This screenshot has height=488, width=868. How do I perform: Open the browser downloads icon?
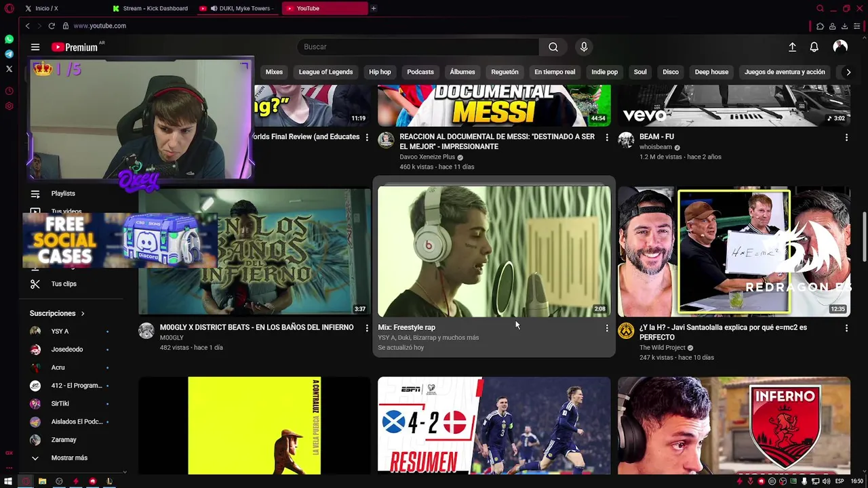pos(844,26)
